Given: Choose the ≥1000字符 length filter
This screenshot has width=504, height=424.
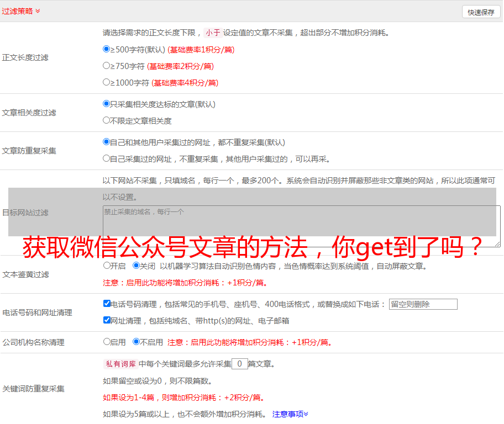Looking at the screenshot, I should click(x=107, y=82).
